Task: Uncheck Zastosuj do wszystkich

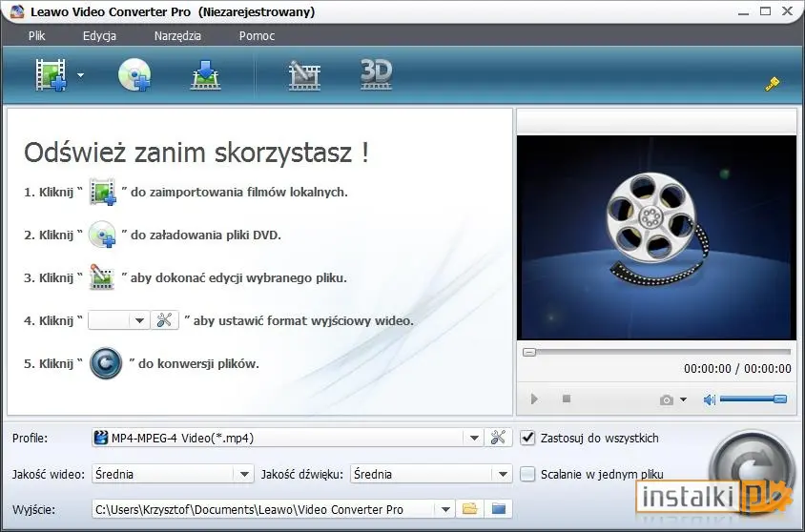Action: [527, 439]
